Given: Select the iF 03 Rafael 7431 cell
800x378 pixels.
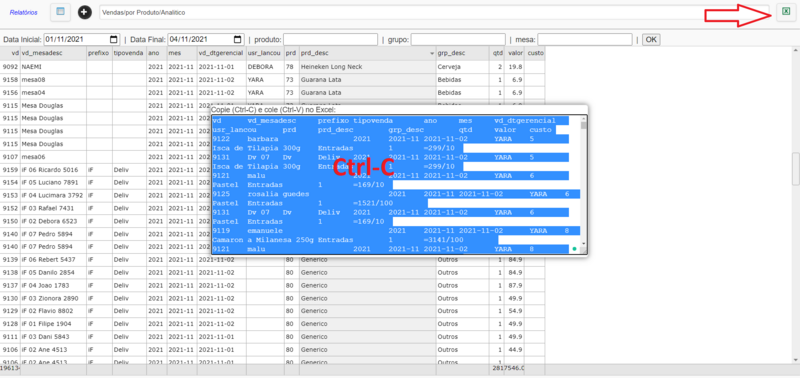Looking at the screenshot, I should (53, 208).
